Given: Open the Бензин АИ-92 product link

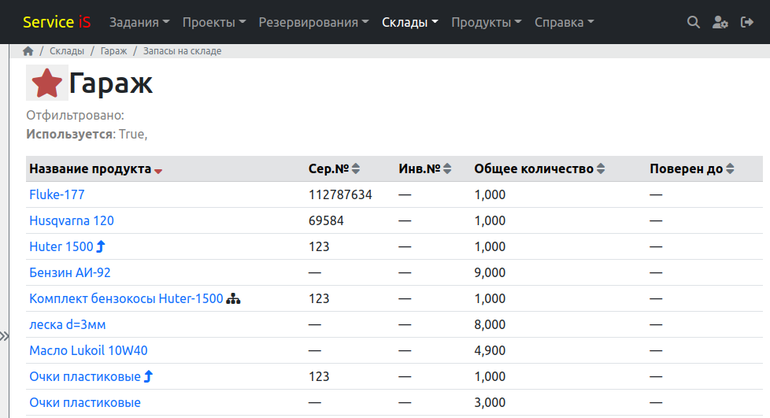Looking at the screenshot, I should coord(70,273).
